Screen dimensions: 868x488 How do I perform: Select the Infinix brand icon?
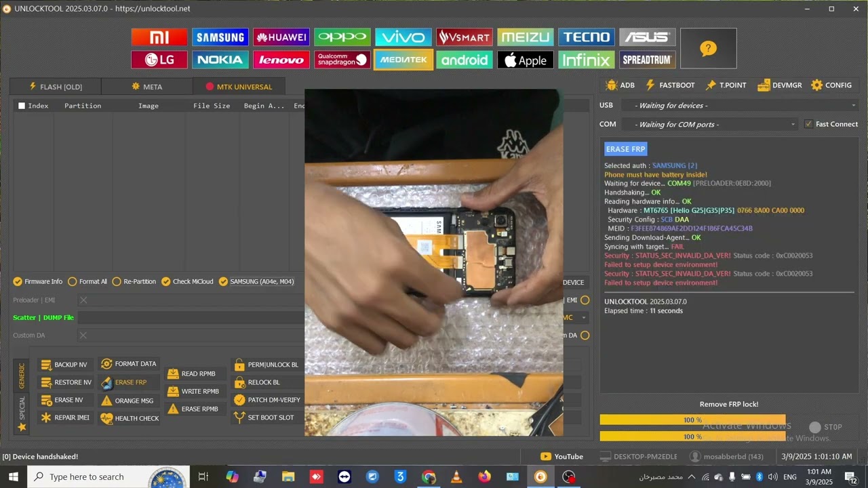[x=587, y=60]
